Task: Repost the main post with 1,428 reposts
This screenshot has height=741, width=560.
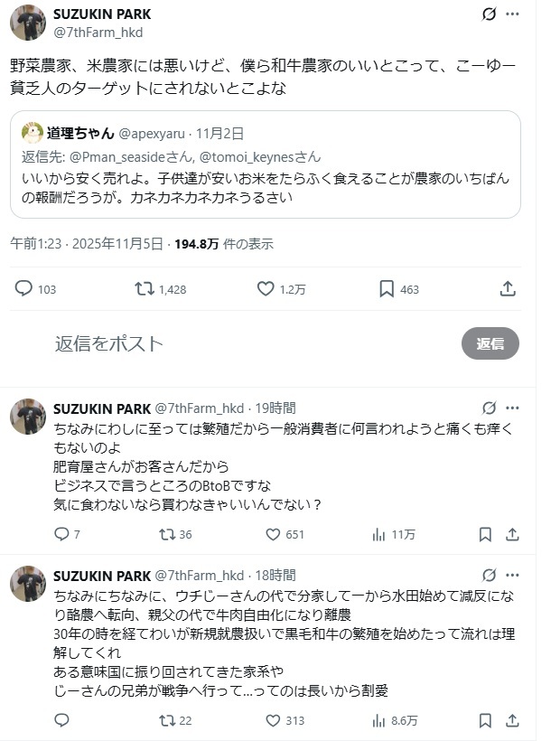Action: (x=144, y=289)
